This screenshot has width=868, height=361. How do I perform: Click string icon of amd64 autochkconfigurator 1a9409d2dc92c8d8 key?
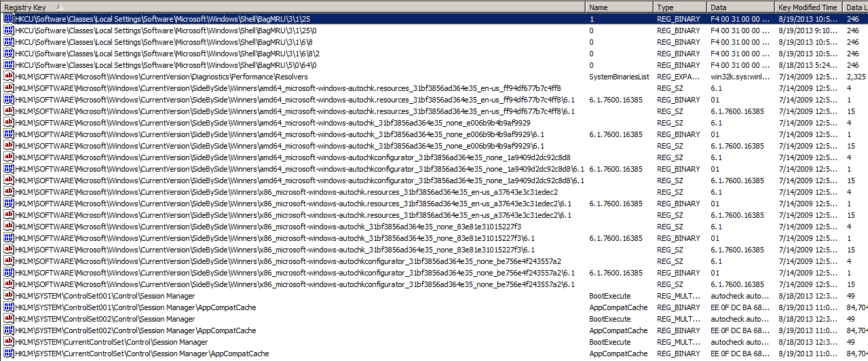(9, 157)
